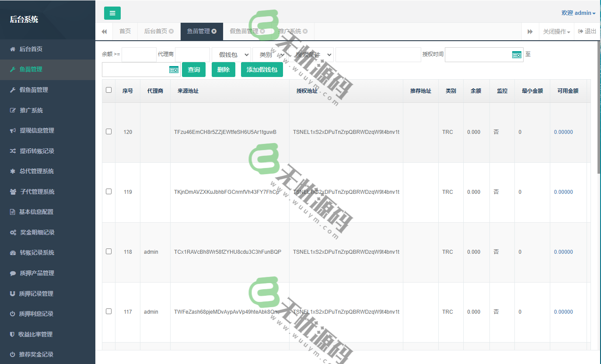Expand the 假钱包 dropdown filter

point(231,55)
